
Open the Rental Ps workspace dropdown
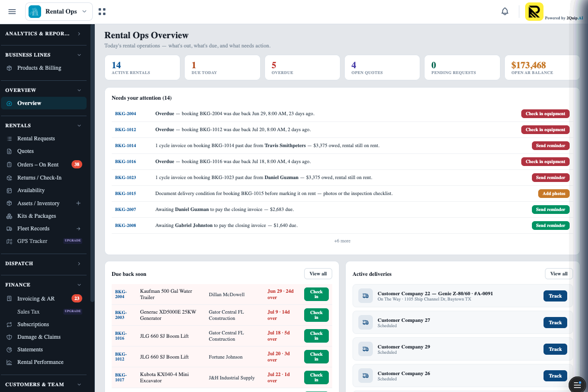(x=59, y=12)
